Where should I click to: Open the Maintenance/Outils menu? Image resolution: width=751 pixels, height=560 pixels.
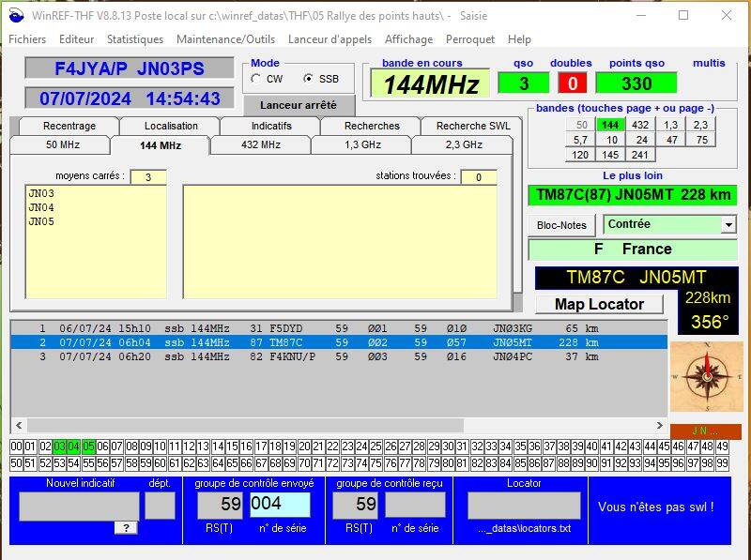[x=225, y=39]
